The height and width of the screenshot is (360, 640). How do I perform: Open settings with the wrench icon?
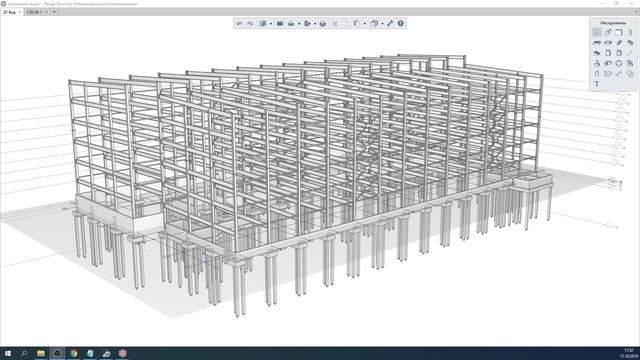point(390,24)
